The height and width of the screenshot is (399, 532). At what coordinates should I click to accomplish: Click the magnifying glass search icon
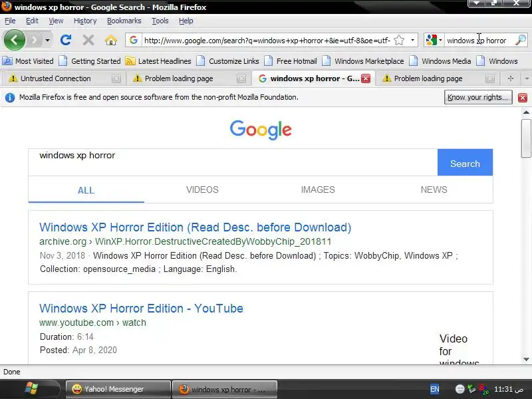[521, 40]
